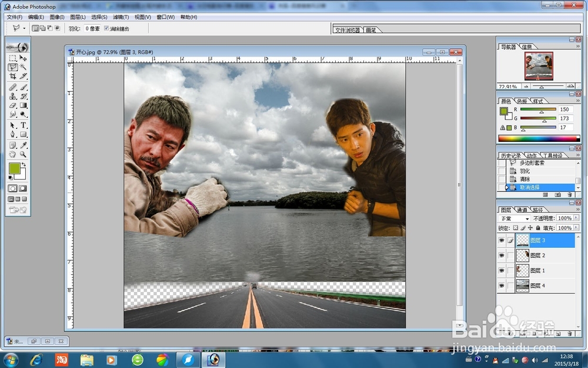
Task: Toggle anti-alias checkbox in options bar
Action: (106, 28)
